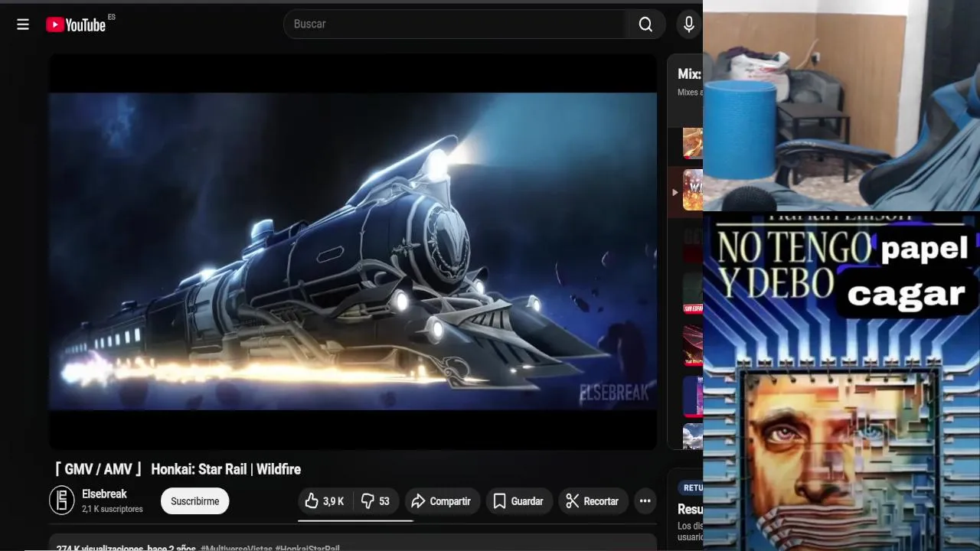Open the Elsebreak channel avatar
The height and width of the screenshot is (551, 980).
[x=62, y=500]
